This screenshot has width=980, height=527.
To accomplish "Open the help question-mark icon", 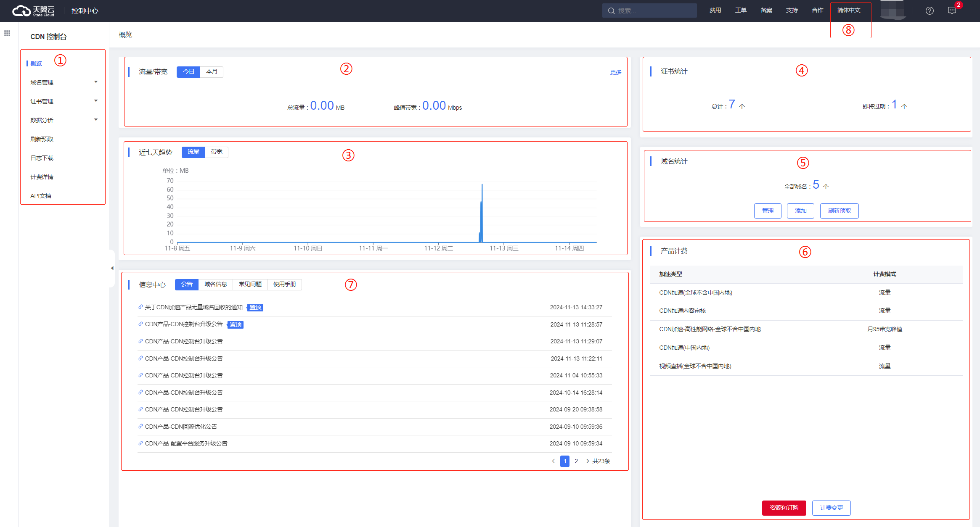I will tap(930, 11).
